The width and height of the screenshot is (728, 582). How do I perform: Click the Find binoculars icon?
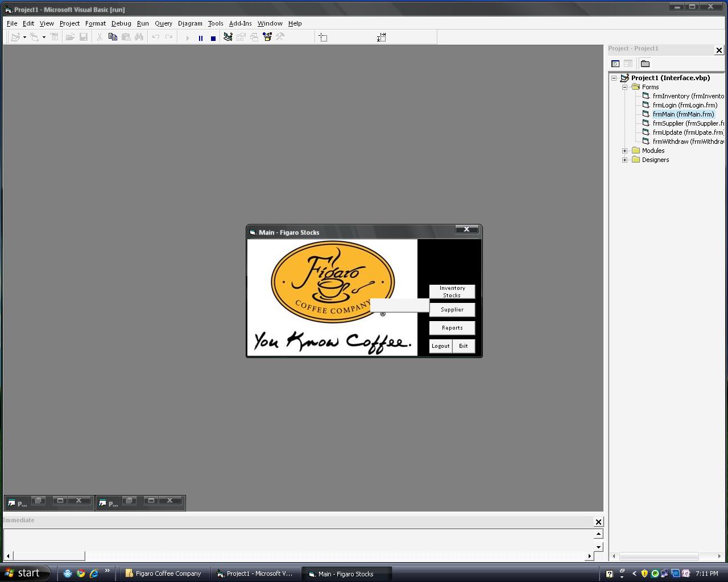click(x=139, y=37)
